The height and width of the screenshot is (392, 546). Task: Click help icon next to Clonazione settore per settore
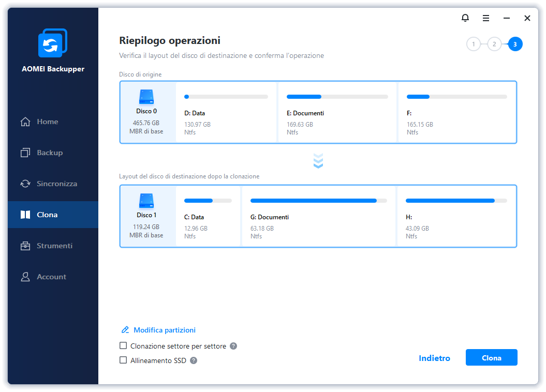(233, 346)
